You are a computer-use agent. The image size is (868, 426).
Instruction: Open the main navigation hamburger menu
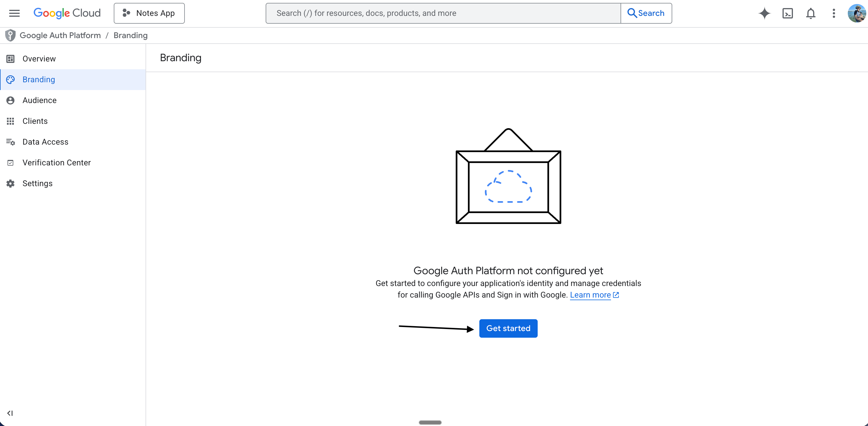pos(14,13)
